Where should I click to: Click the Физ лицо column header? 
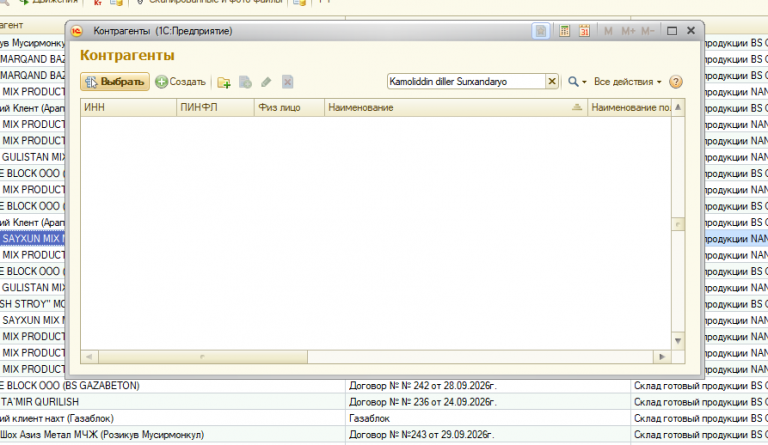[x=289, y=107]
